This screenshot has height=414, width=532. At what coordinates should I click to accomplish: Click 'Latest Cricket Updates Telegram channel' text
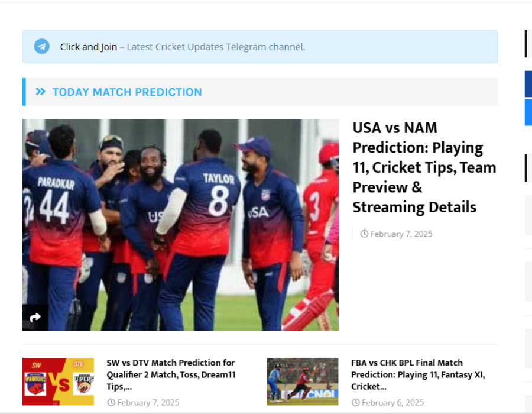[x=216, y=47]
